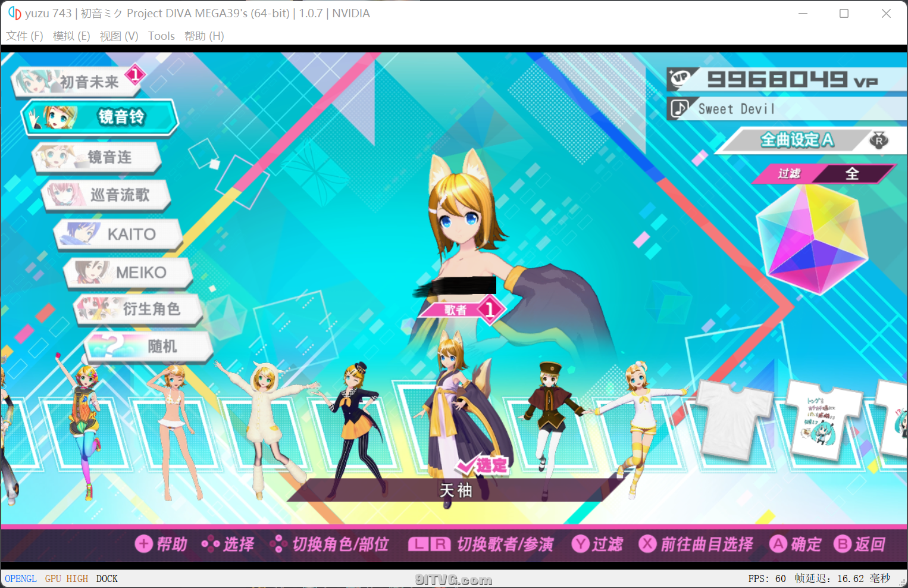Open the 过滤 filter selector showing 全
908x588 pixels.
click(824, 174)
